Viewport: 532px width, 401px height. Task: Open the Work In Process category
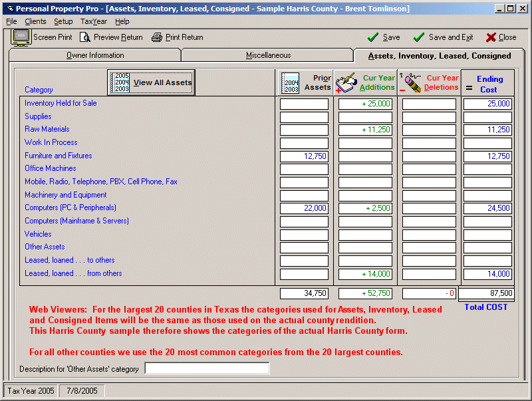pos(51,142)
